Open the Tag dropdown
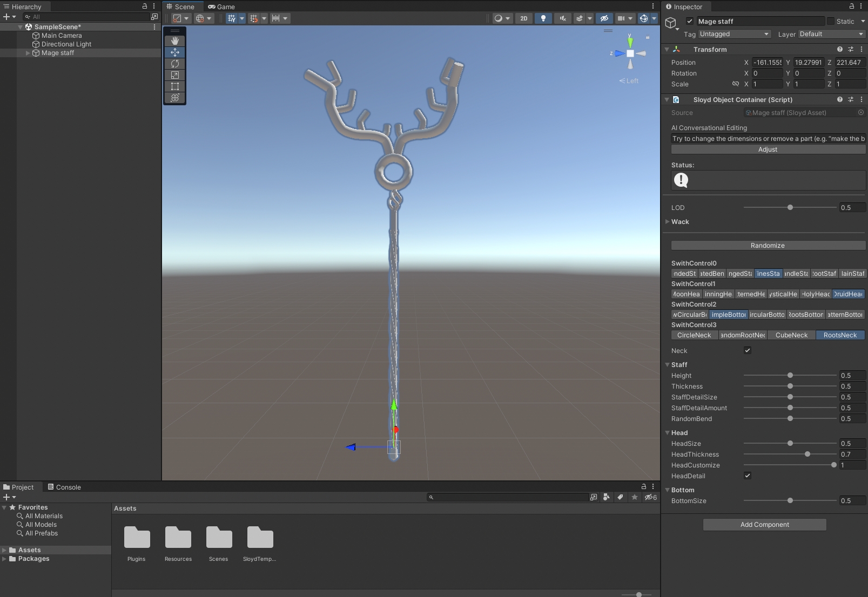The height and width of the screenshot is (597, 868). pos(734,34)
